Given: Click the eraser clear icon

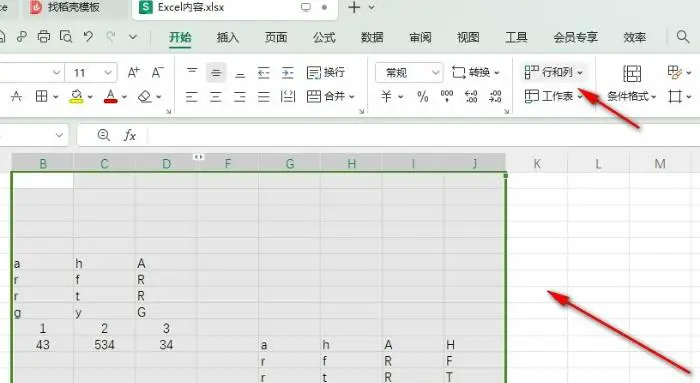Looking at the screenshot, I should pos(145,96).
